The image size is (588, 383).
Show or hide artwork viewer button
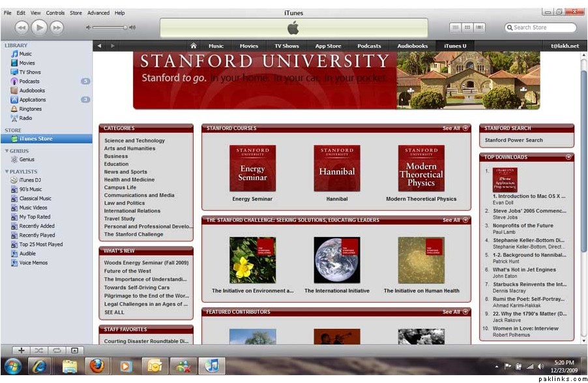[x=74, y=350]
